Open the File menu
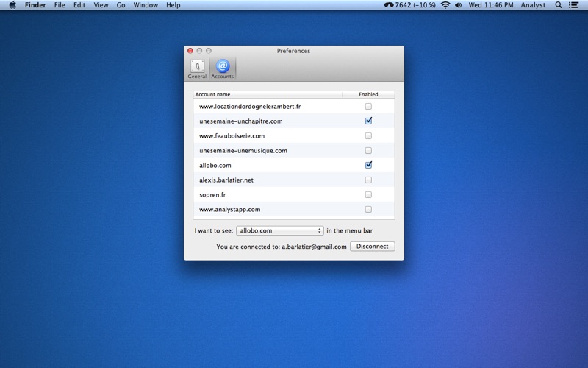 click(60, 5)
